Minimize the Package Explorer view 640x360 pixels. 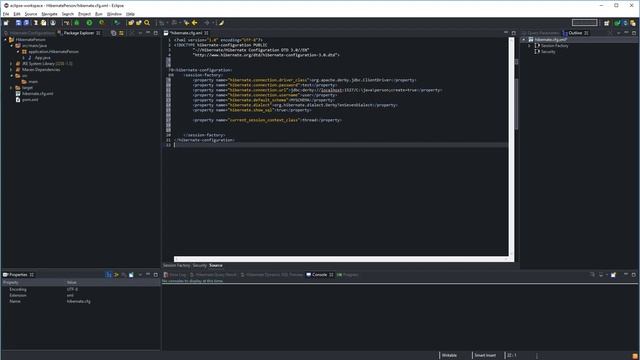tap(148, 33)
